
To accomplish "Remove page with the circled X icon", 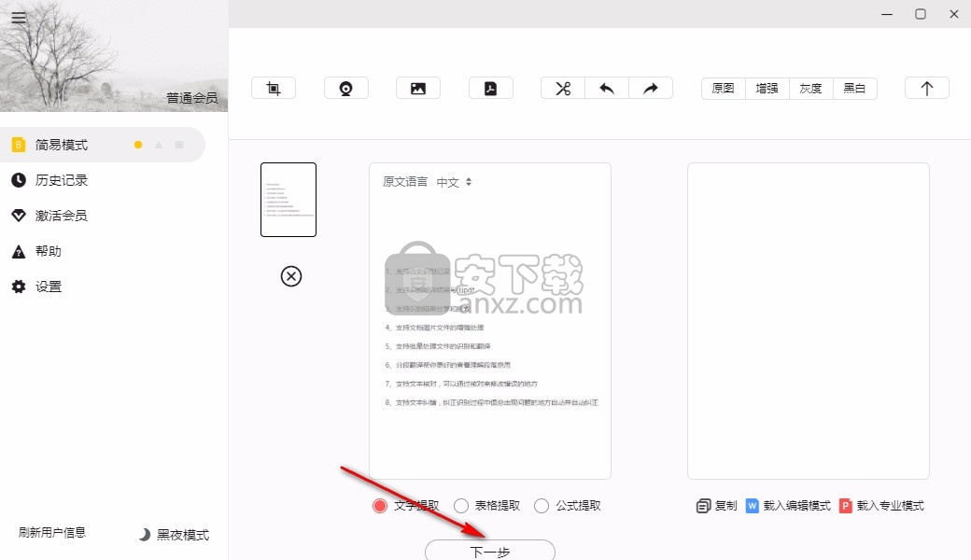I will coord(291,276).
